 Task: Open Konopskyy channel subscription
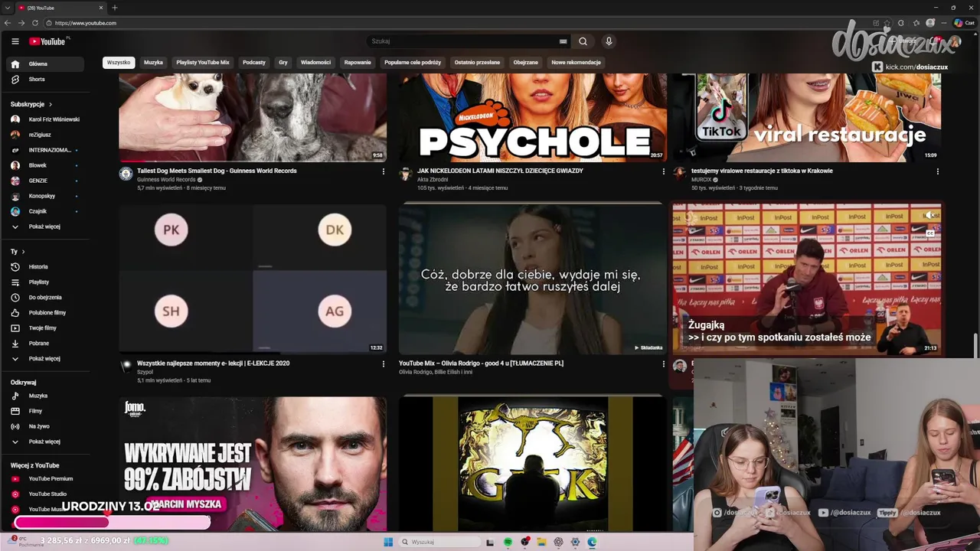coord(45,196)
